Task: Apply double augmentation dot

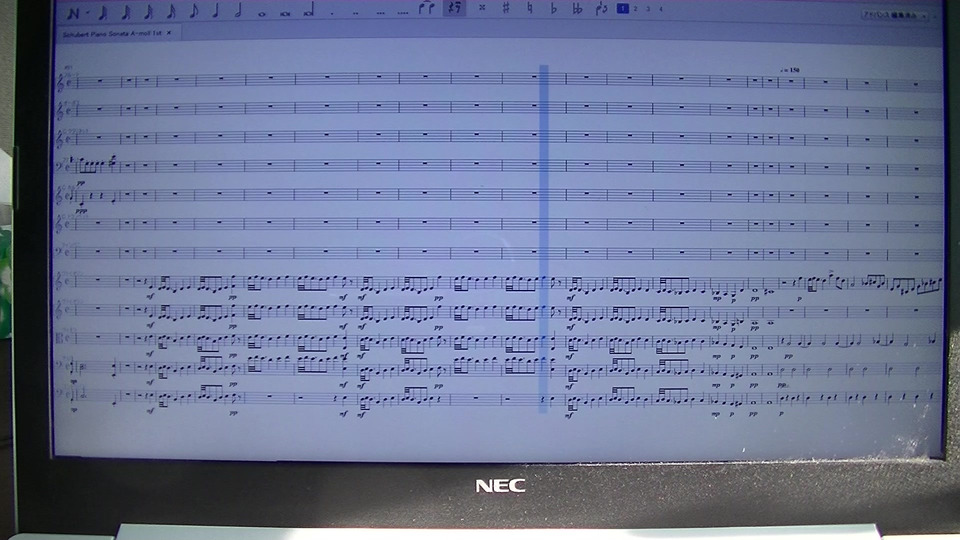Action: tap(355, 13)
